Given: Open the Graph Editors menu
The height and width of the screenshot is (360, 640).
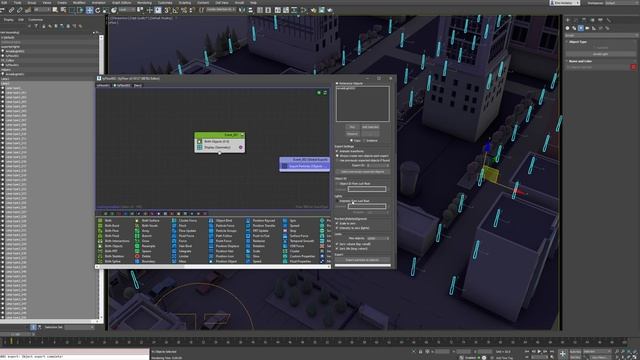Looking at the screenshot, I should [121, 2].
